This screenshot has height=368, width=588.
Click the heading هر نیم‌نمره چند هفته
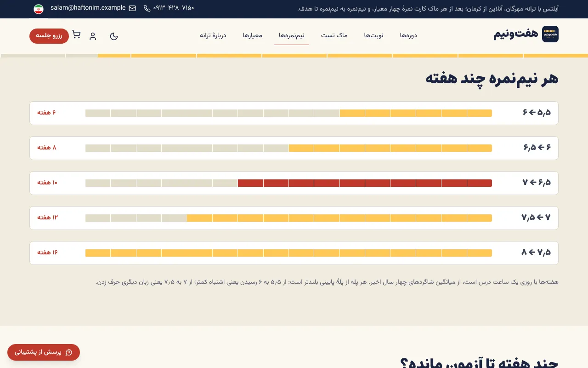coord(492,79)
